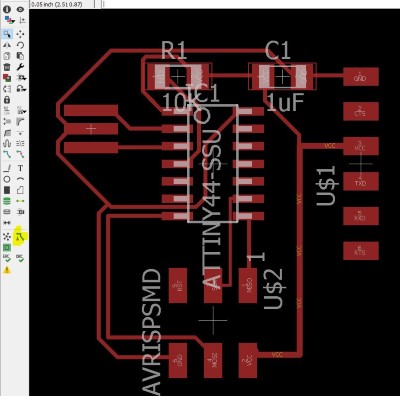The image size is (400, 396).
Task: Select the Ripup tool
Action: tap(21, 154)
